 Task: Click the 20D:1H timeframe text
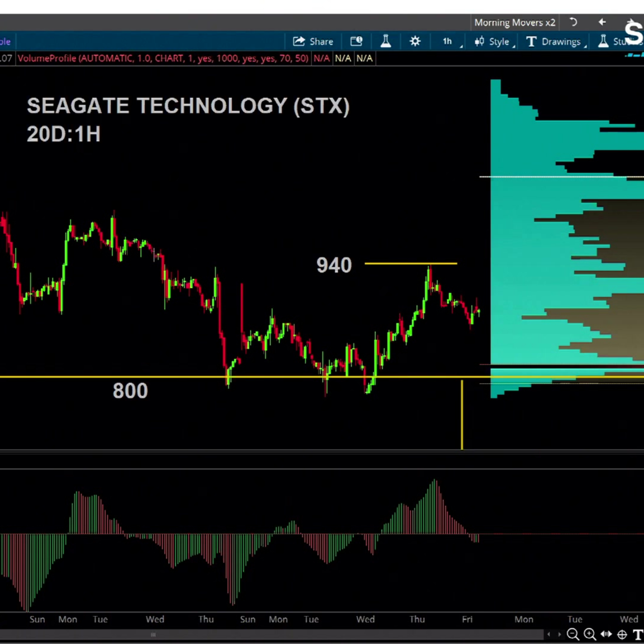click(x=64, y=134)
